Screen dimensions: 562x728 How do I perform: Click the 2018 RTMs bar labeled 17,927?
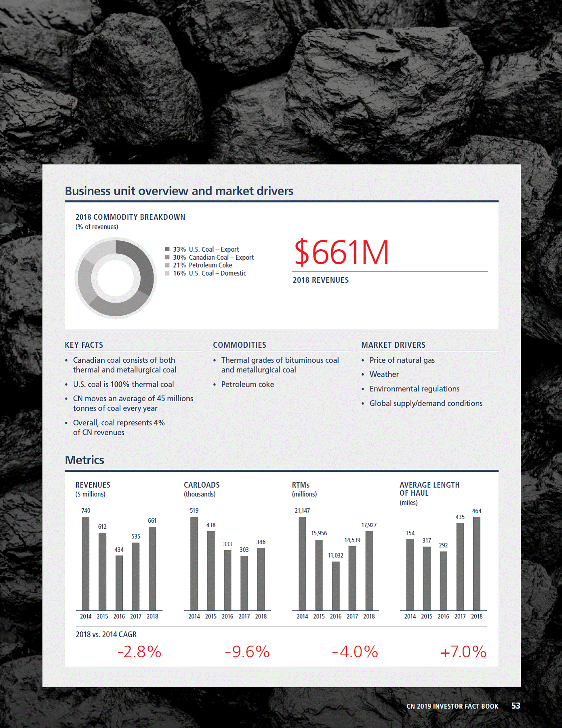pos(369,571)
